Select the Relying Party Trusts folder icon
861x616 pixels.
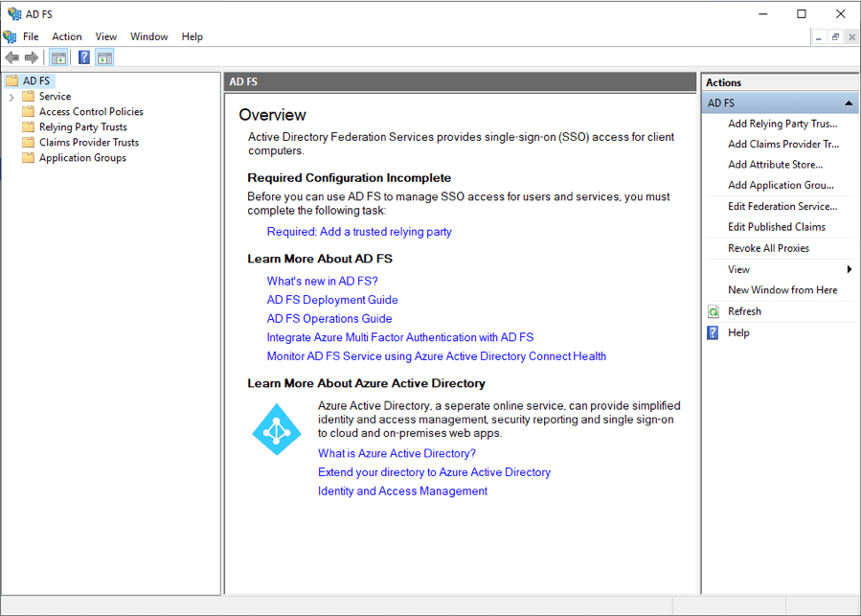29,126
